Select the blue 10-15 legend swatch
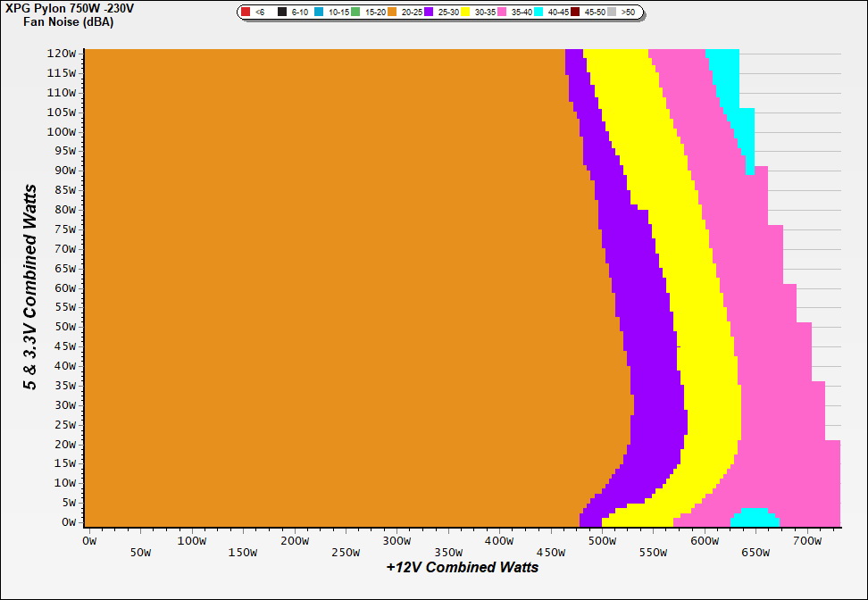Screen dimensions: 868x600 coord(319,12)
